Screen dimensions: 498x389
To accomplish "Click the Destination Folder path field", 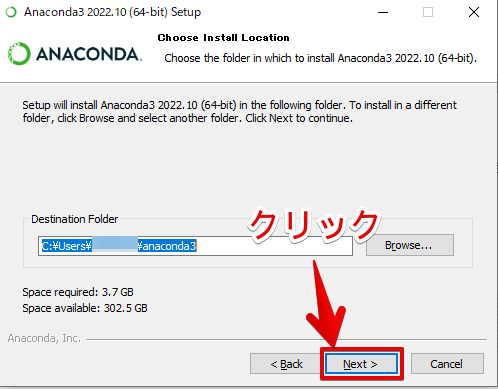I will coord(195,246).
